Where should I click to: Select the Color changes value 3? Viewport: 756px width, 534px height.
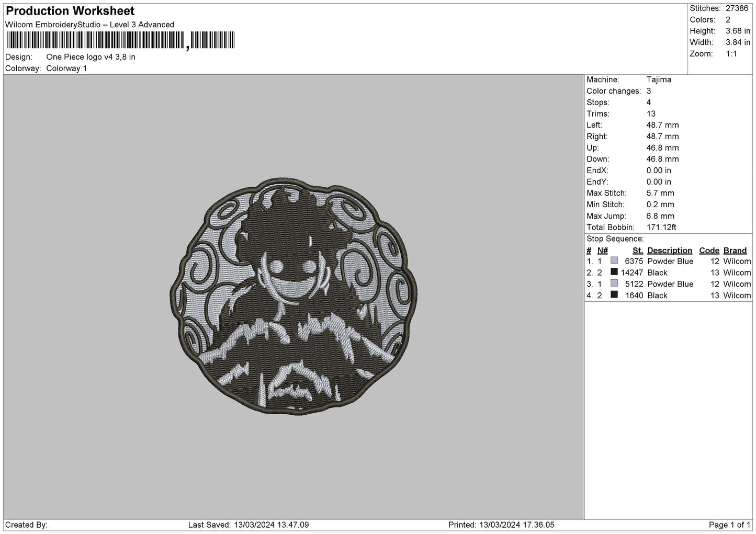tap(649, 91)
